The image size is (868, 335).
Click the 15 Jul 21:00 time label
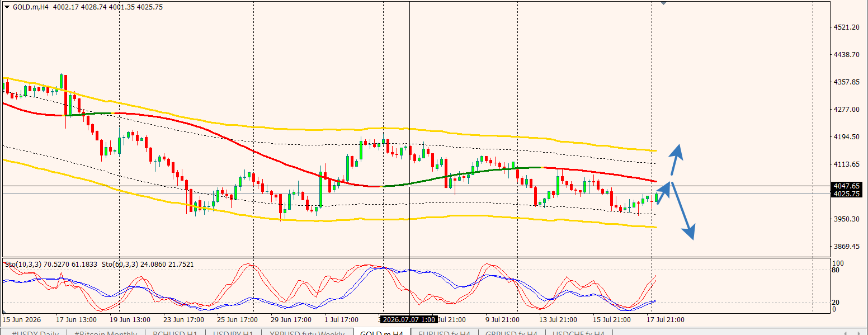pyautogui.click(x=612, y=320)
